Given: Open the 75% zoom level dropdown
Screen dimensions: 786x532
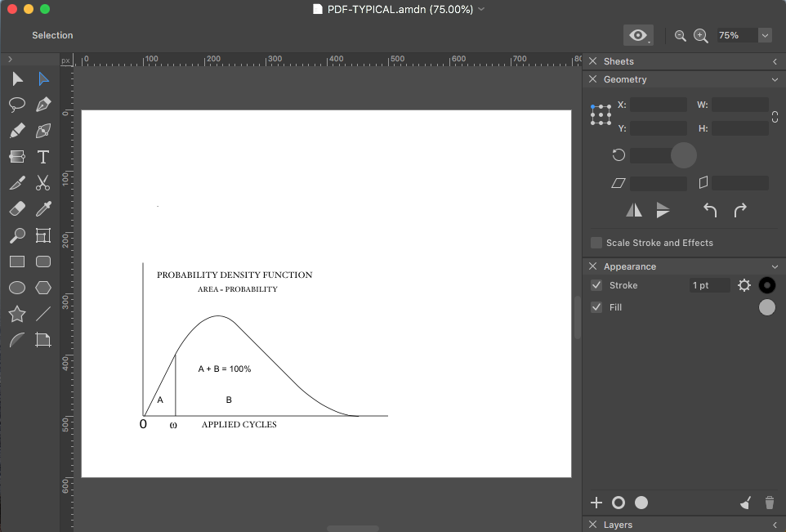Looking at the screenshot, I should click(765, 35).
